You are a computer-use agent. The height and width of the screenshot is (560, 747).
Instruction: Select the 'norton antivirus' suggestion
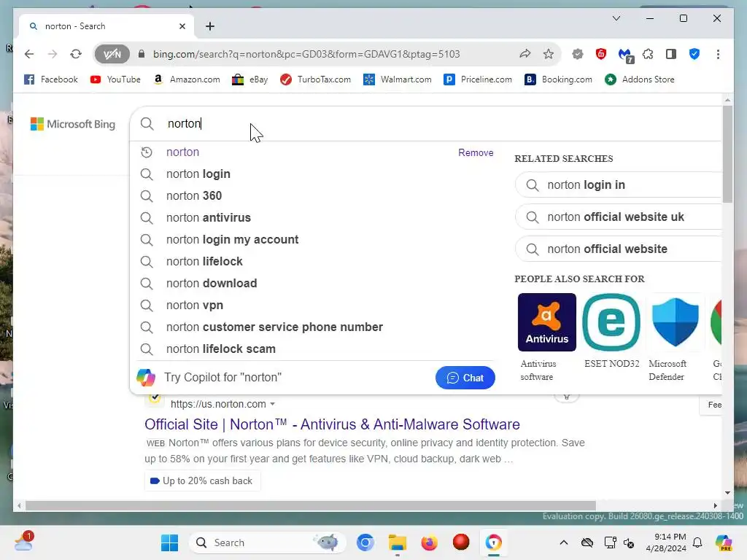point(209,217)
